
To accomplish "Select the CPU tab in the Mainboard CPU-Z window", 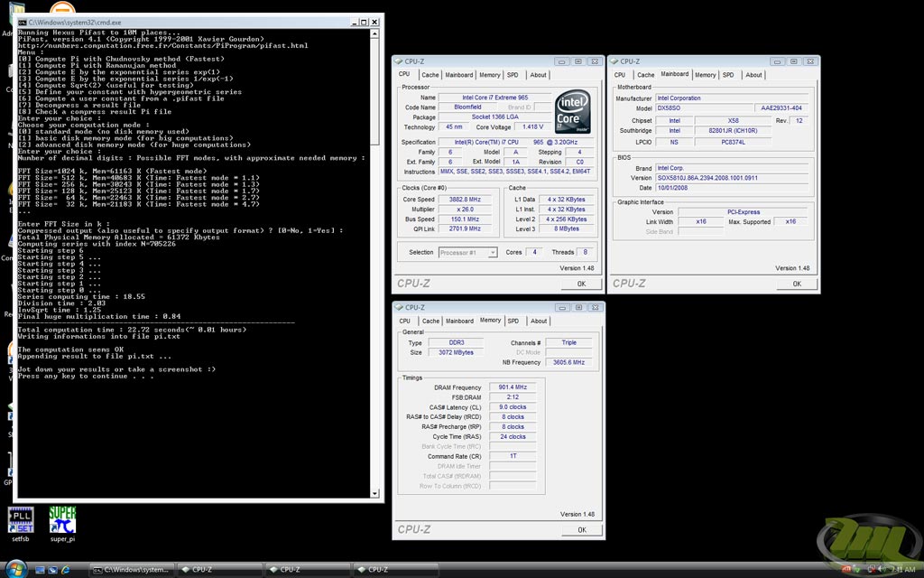I will [620, 75].
